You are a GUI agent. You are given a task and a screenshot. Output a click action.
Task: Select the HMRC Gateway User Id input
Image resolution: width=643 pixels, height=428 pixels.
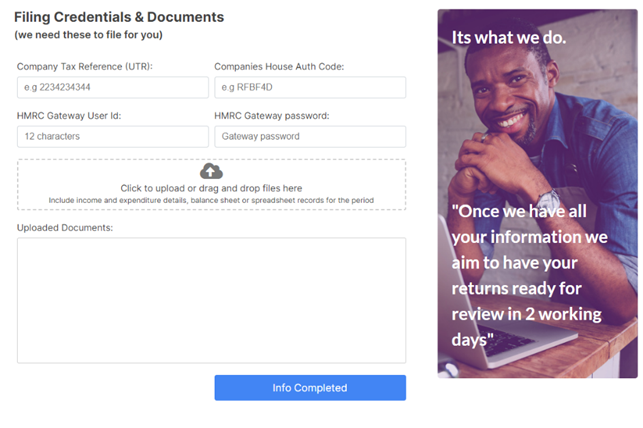coord(113,137)
